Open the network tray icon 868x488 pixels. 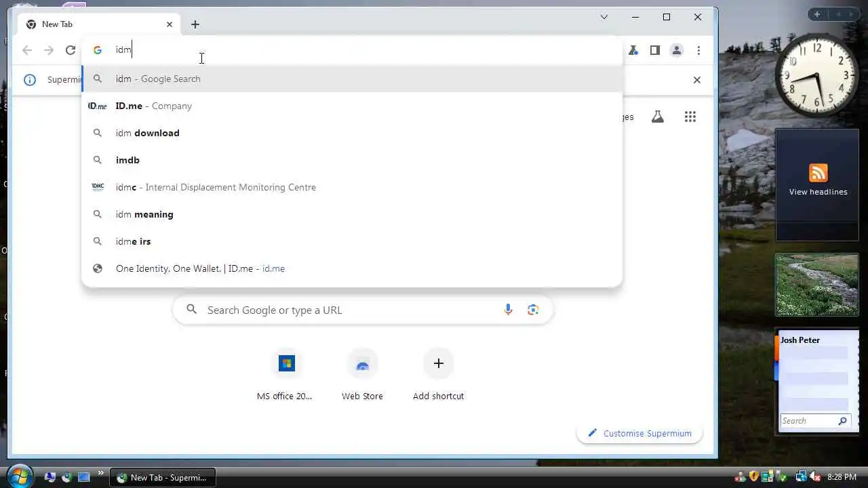802,477
